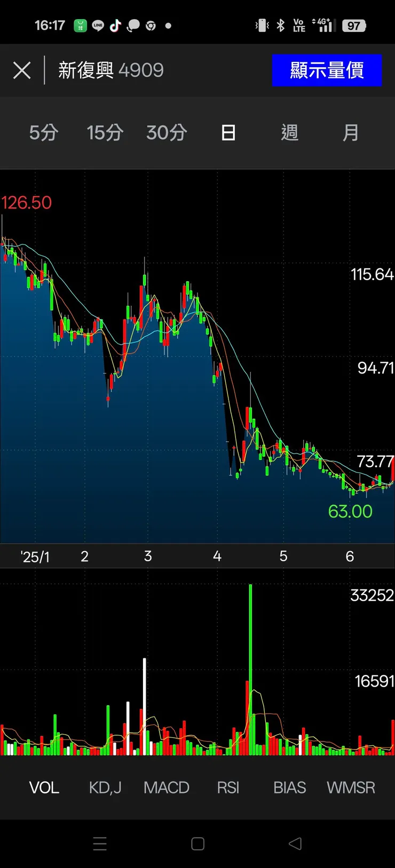Select the 月 monthly chart tab

tap(351, 132)
